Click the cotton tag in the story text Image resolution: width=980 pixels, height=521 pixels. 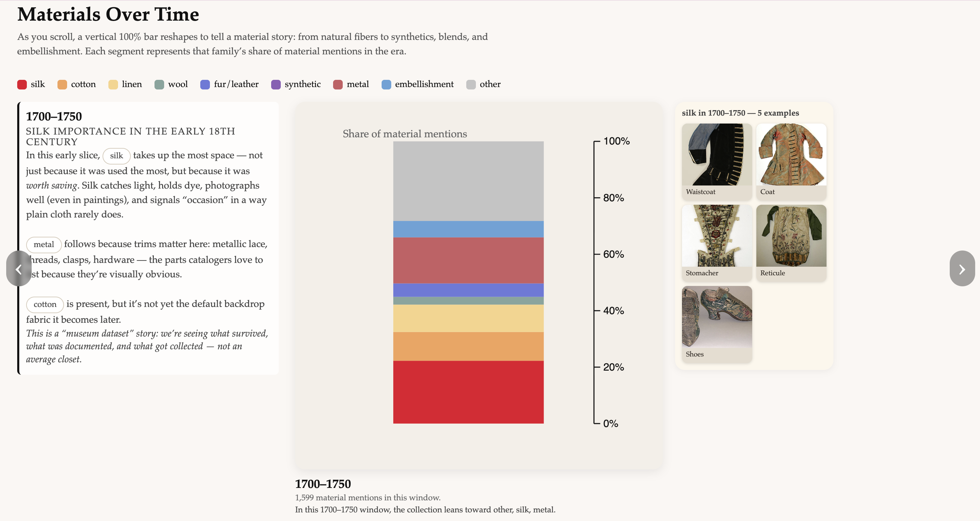tap(45, 305)
